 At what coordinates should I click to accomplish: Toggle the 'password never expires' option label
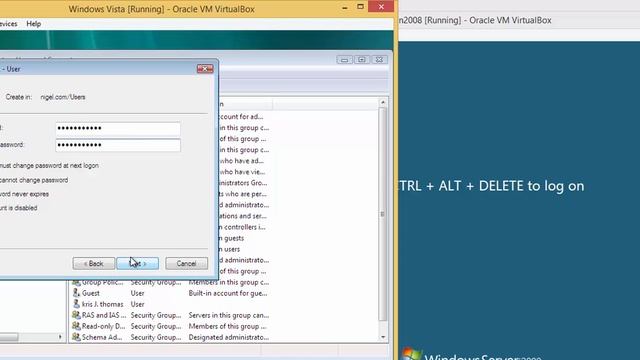(24, 194)
